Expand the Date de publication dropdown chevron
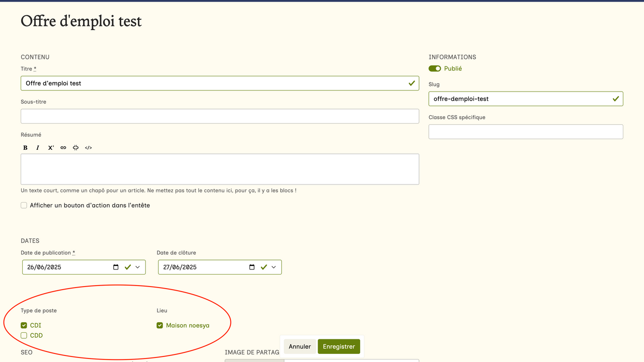 138,267
